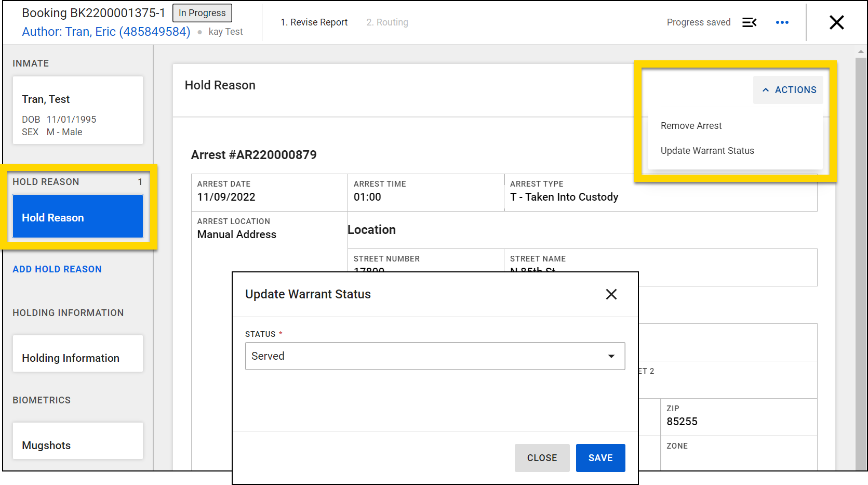Open inmate card Tran, Test
This screenshot has height=485, width=868.
pos(78,110)
